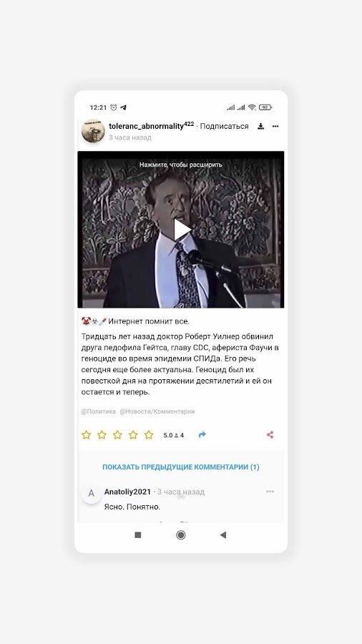Tap the download icon next to Подписаться

tap(260, 127)
